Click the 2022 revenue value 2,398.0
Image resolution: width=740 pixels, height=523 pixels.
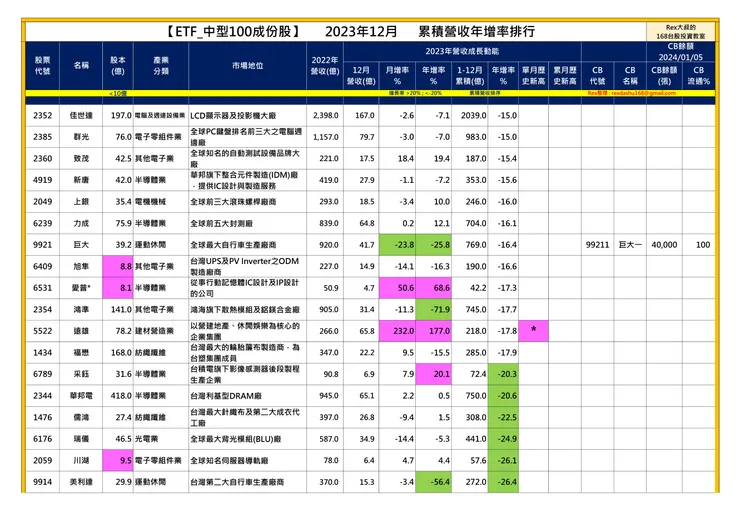[326, 116]
